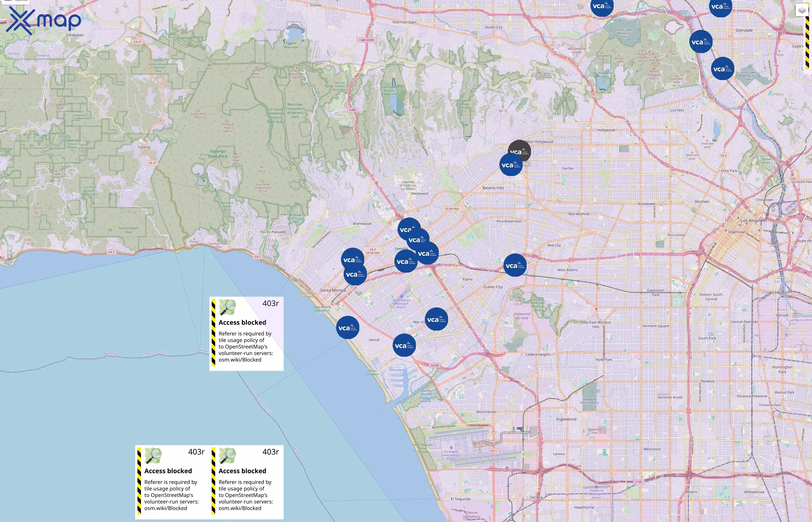812x522 pixels.
Task: Click the Westchester map label
Action: tap(486, 412)
